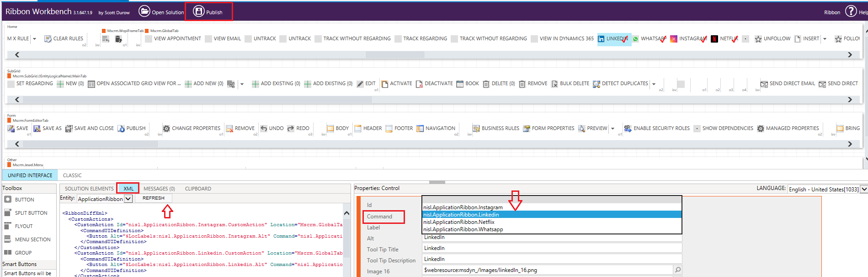Image resolution: width=868 pixels, height=277 pixels.
Task: Click Detect Duplicates icon in SubGrid ribbon
Action: [x=596, y=84]
